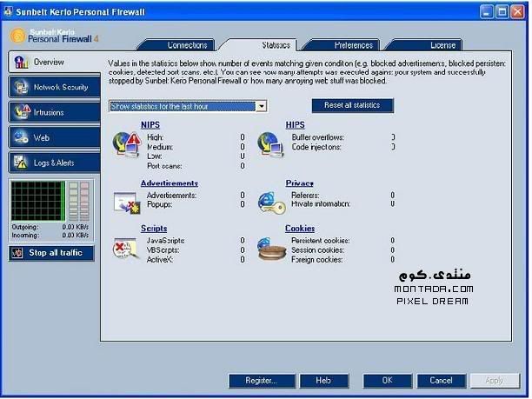Click the grayed-out Apply button

point(495,381)
